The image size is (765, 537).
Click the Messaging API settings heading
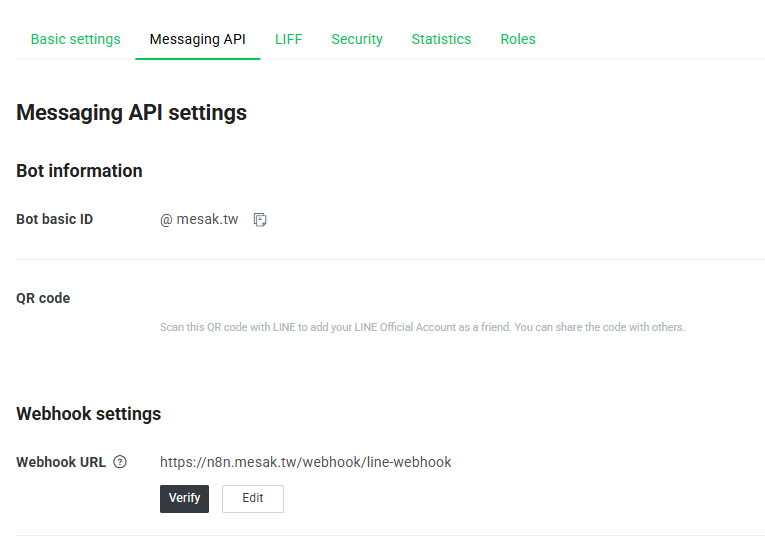pos(132,113)
